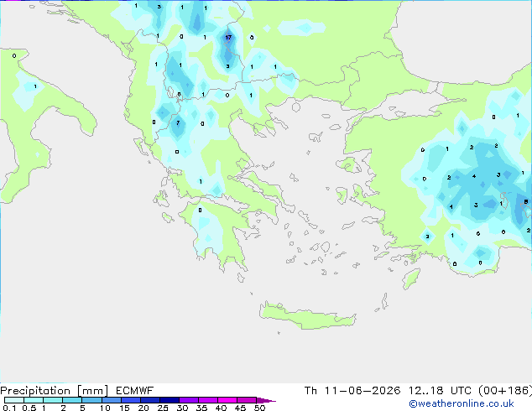Click the 0.1–0.5 mm legend color box
The image size is (532, 411).
click(x=14, y=400)
